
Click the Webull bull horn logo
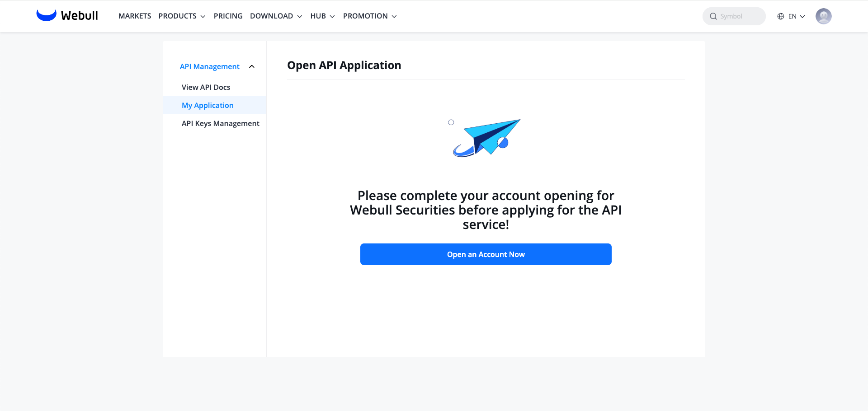(46, 15)
